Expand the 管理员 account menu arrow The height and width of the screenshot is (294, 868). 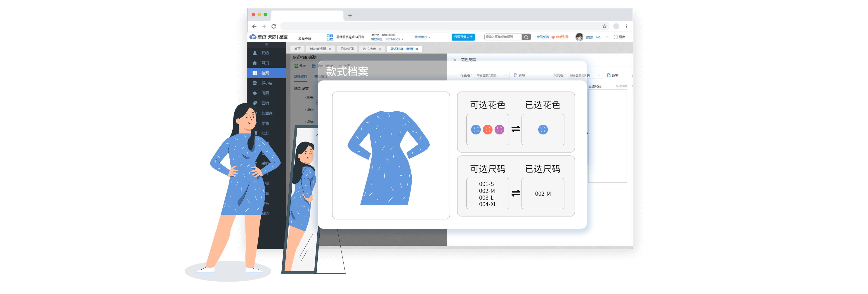pyautogui.click(x=607, y=37)
